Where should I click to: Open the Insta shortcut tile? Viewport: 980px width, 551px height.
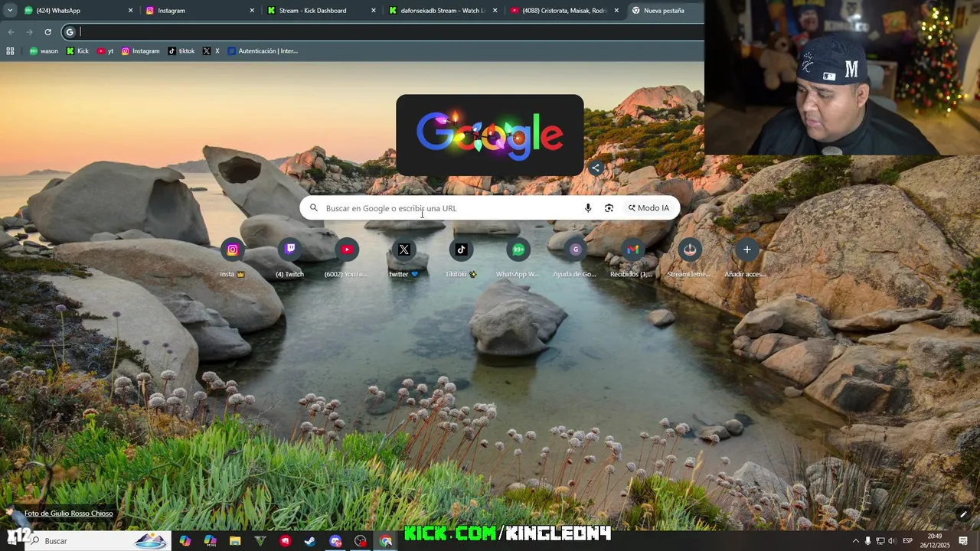(x=232, y=257)
